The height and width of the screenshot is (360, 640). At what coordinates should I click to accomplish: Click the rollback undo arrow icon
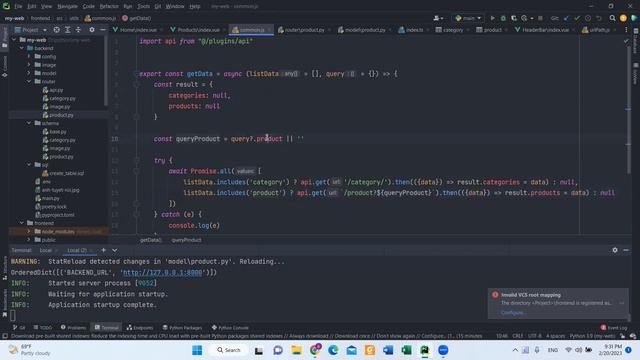tap(598, 18)
